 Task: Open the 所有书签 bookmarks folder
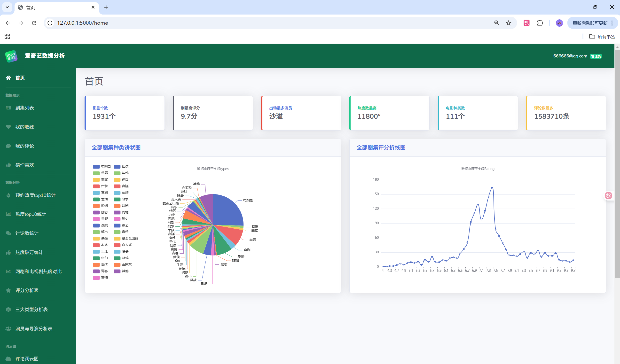click(602, 36)
